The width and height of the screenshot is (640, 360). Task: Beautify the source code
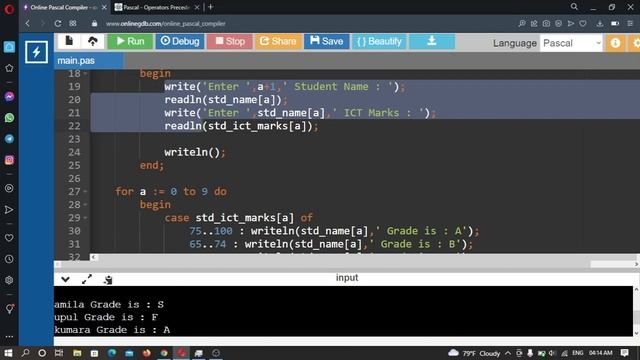(379, 41)
